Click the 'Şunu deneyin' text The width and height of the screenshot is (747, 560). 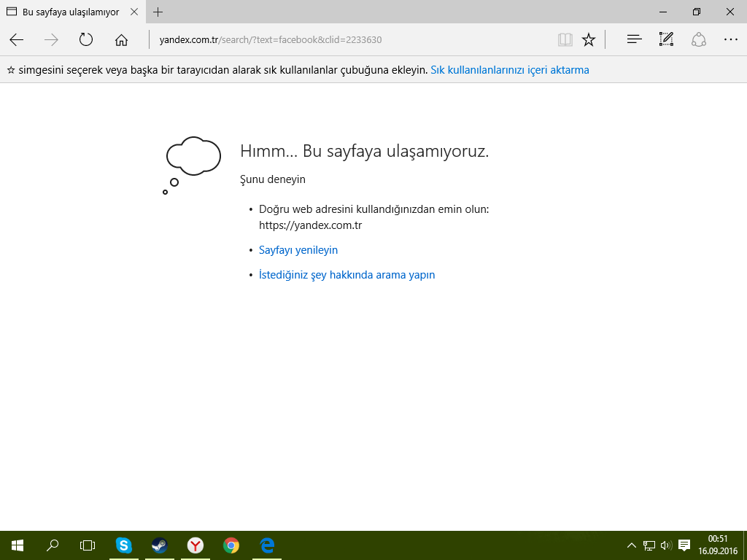coord(273,179)
